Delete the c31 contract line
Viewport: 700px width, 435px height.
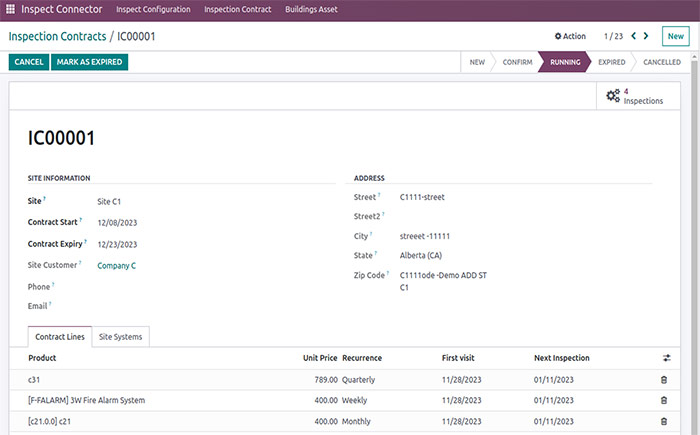pyautogui.click(x=664, y=380)
